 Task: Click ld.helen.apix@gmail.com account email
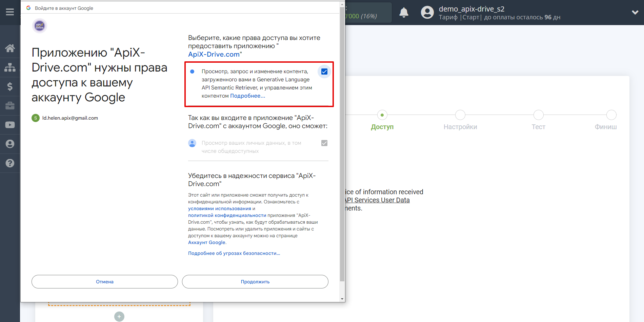(70, 118)
